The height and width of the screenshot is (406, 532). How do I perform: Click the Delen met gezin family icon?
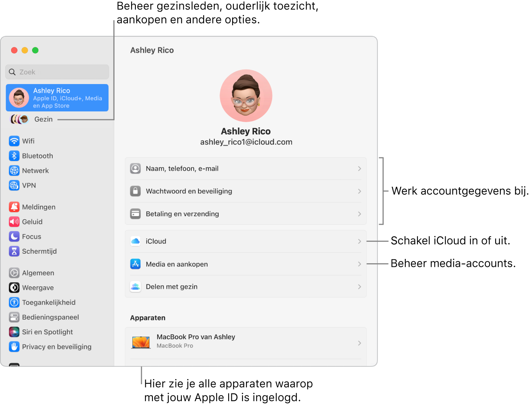(x=135, y=287)
